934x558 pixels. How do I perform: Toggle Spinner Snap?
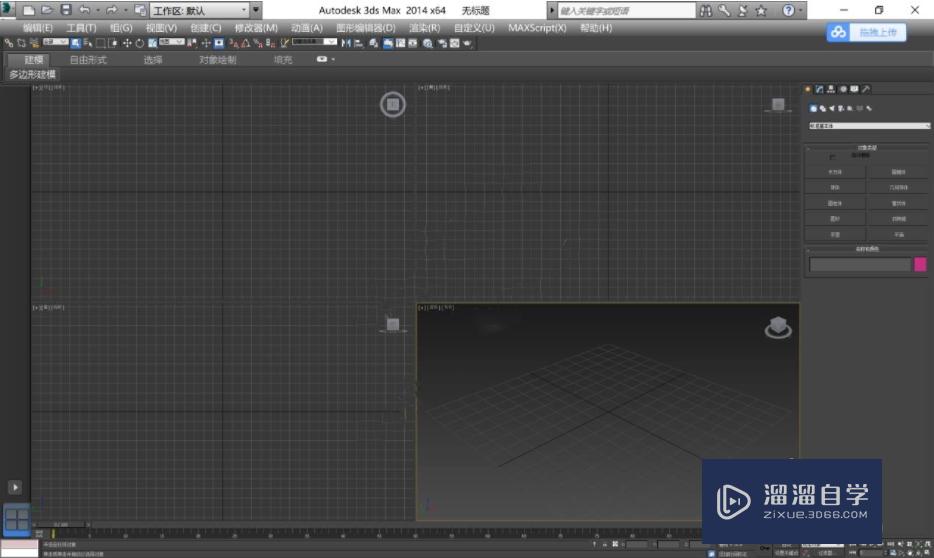coord(270,43)
